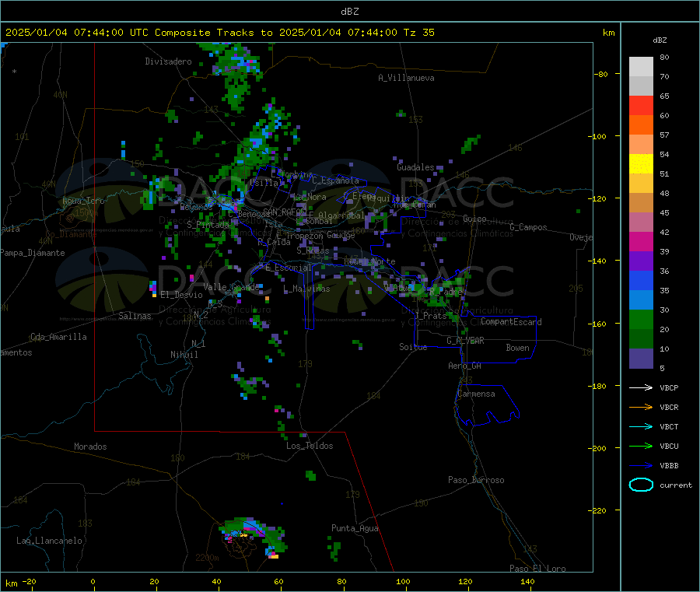The width and height of the screenshot is (700, 592).
Task: Click the -220 tick on the vertical axis
Action: 599,510
